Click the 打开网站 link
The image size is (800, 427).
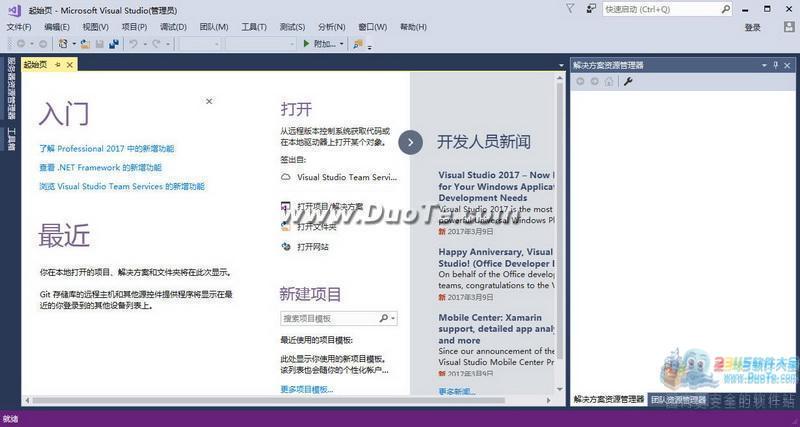coord(313,246)
